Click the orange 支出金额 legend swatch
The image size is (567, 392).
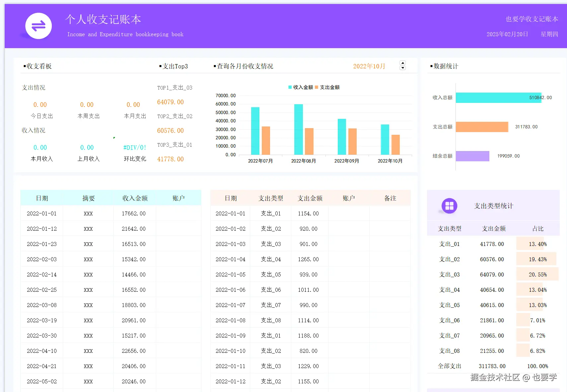point(317,87)
